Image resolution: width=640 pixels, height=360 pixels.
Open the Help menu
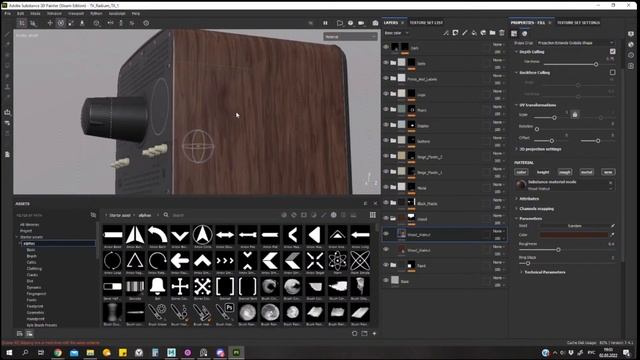[136, 13]
